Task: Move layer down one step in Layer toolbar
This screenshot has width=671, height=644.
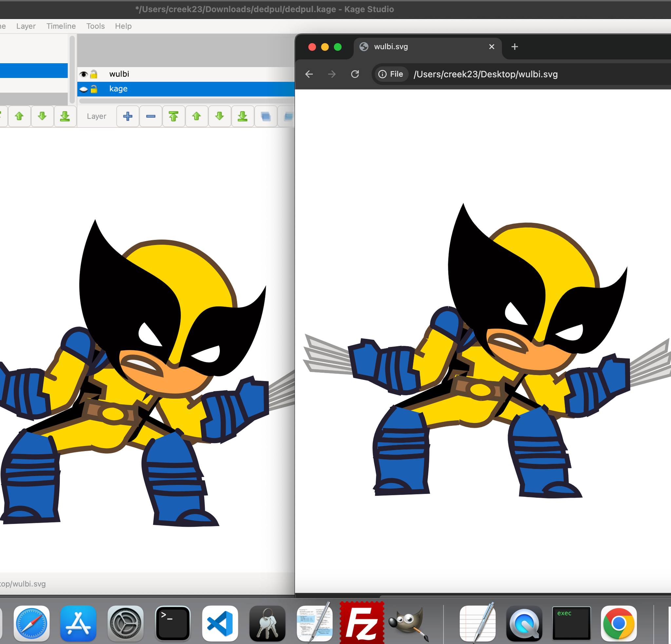Action: coord(220,116)
